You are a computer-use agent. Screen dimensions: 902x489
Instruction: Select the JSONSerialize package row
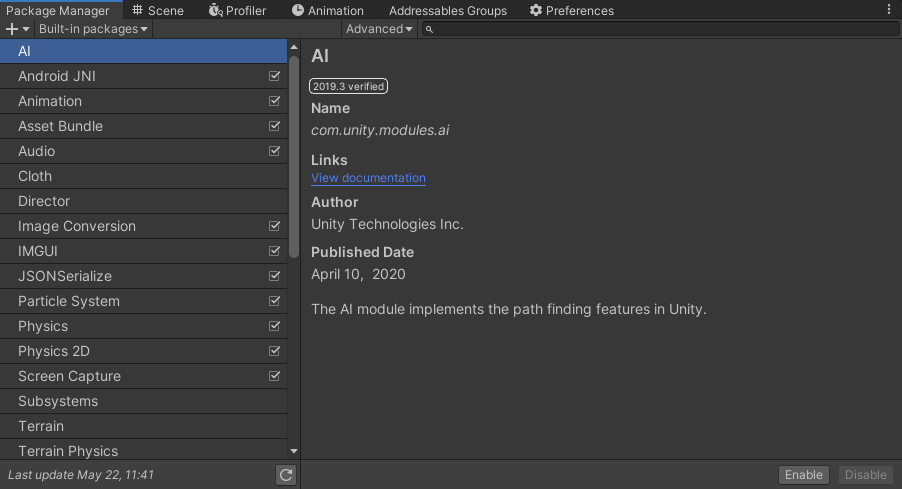143,276
